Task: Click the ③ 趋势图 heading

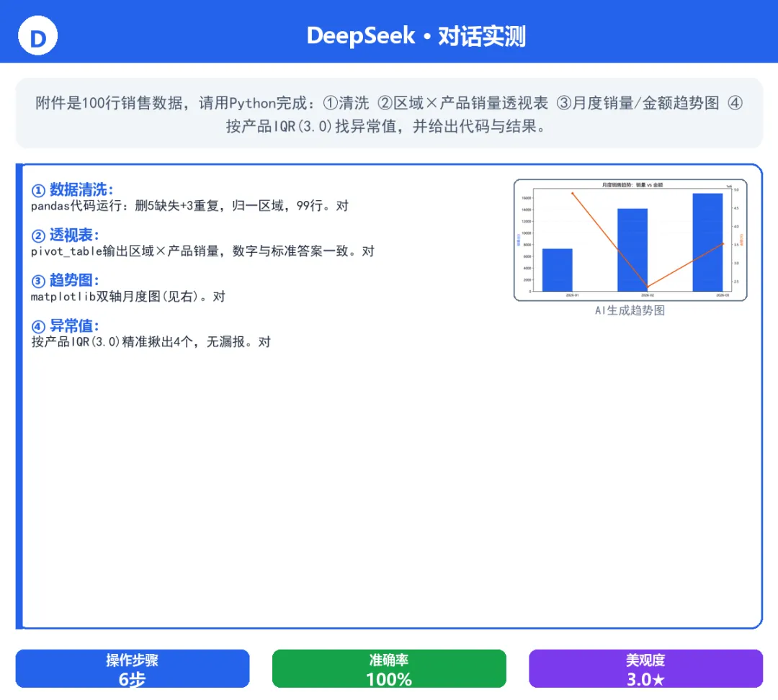Action: [x=65, y=281]
